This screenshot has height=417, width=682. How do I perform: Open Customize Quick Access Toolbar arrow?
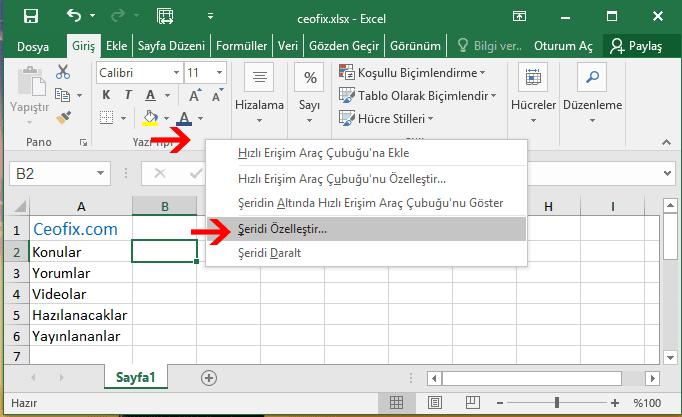pos(211,16)
